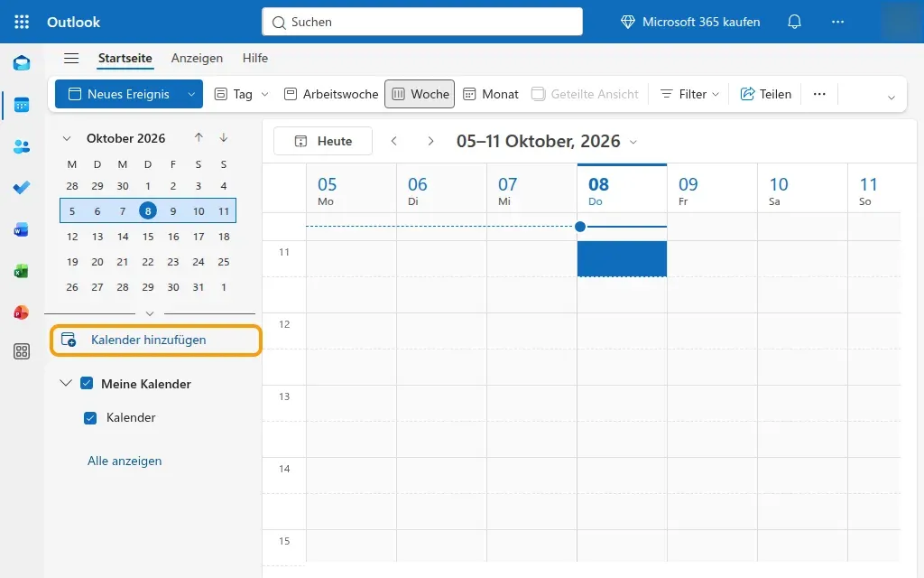The width and height of the screenshot is (924, 578).
Task: Collapse the Meine Kalender group
Action: pos(66,383)
